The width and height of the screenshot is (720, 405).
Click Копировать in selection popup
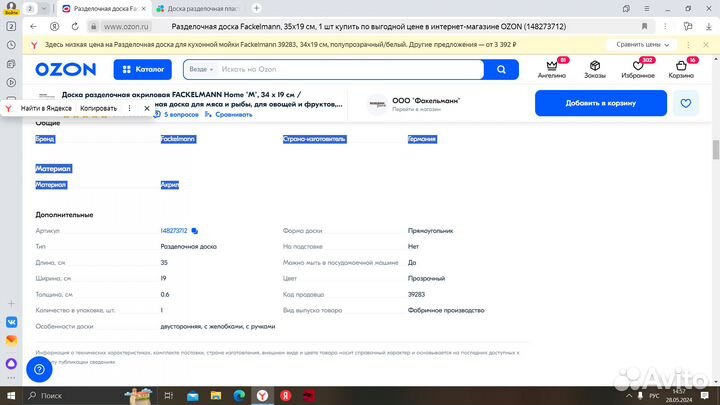tap(98, 108)
